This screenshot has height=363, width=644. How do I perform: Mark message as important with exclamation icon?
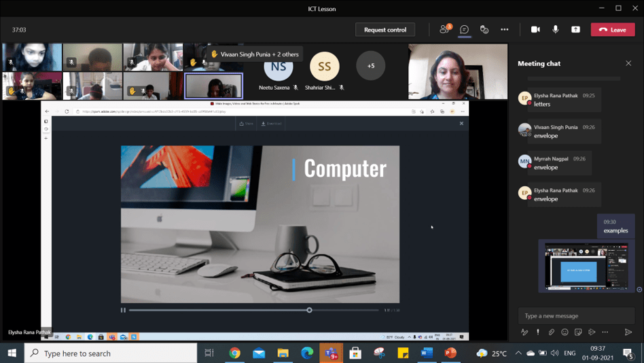[x=538, y=332]
